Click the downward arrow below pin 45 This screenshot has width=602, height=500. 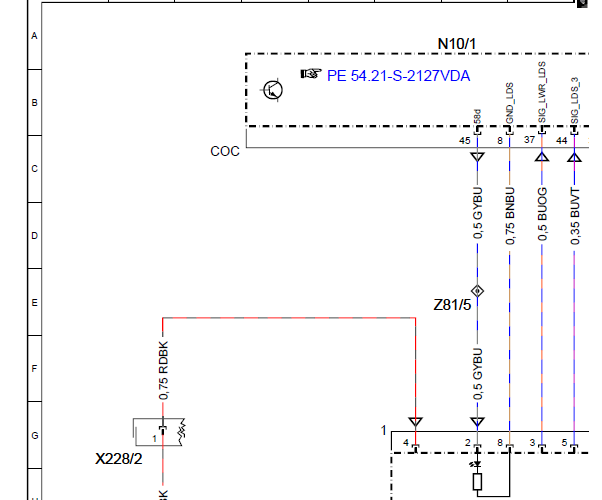pyautogui.click(x=477, y=157)
